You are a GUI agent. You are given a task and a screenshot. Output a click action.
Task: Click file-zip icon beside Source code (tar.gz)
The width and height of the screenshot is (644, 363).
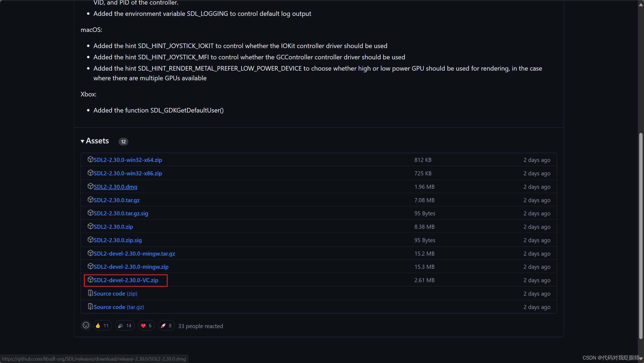tap(90, 307)
